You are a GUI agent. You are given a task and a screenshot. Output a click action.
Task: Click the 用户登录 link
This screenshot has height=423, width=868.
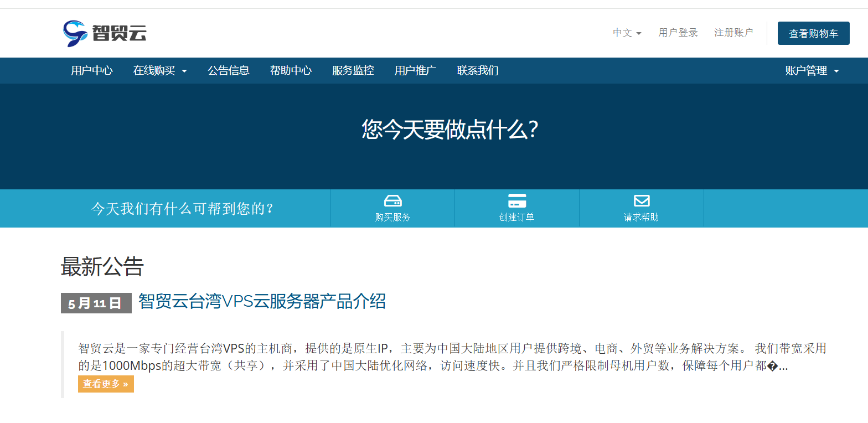click(678, 33)
